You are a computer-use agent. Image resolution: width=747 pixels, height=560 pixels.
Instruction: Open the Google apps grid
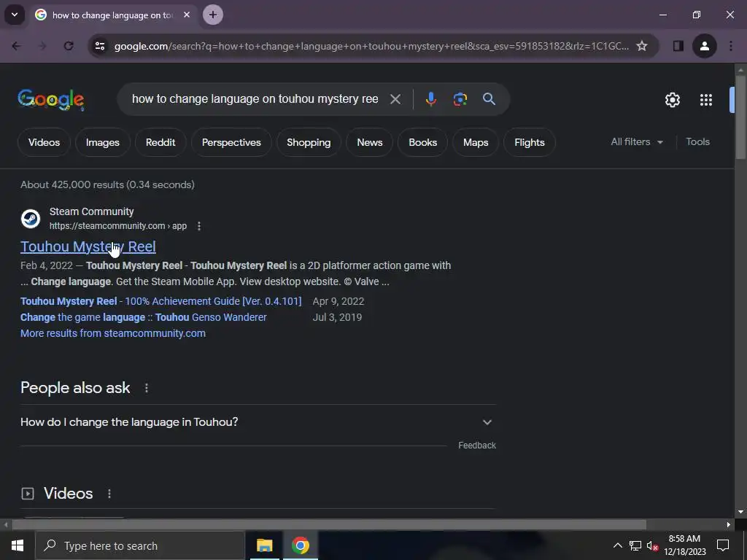click(x=706, y=99)
